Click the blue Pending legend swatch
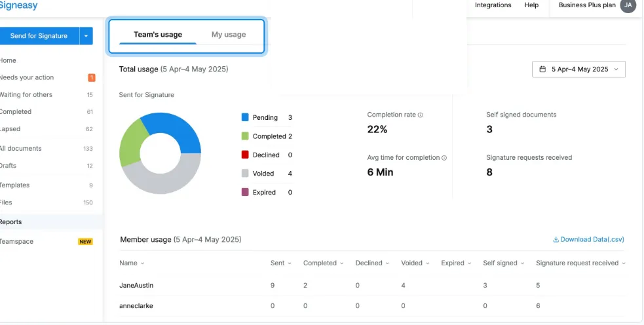The image size is (644, 325). coord(245,117)
